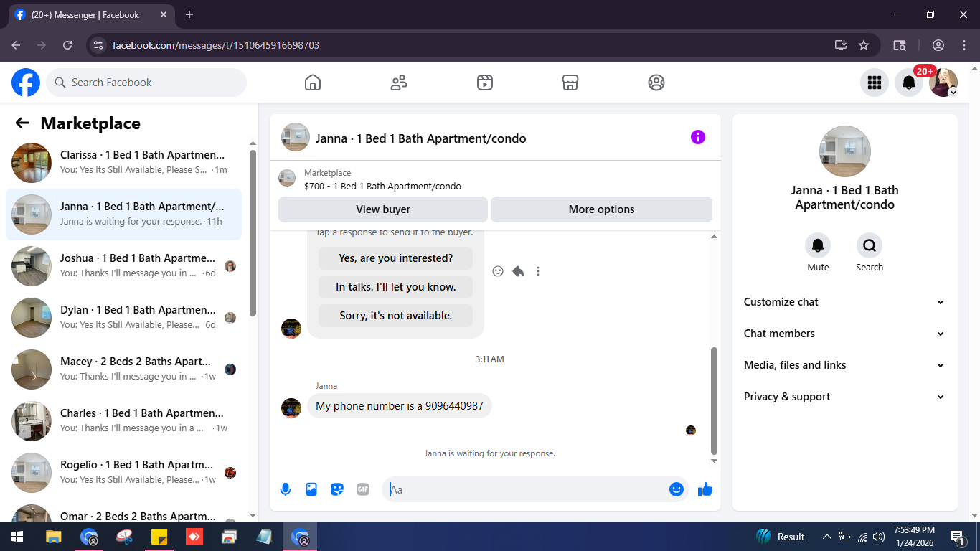Open the conversation with Macey
This screenshot has height=551, width=980.
click(123, 369)
